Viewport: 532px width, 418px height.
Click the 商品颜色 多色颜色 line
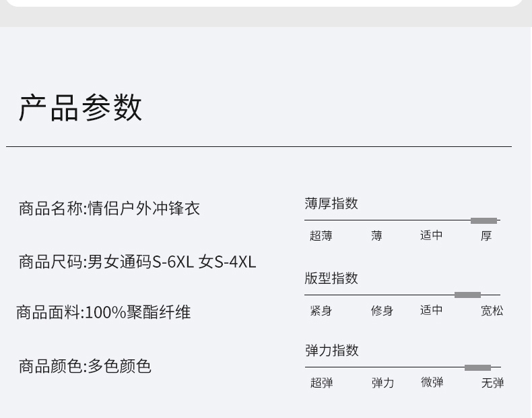click(x=85, y=366)
